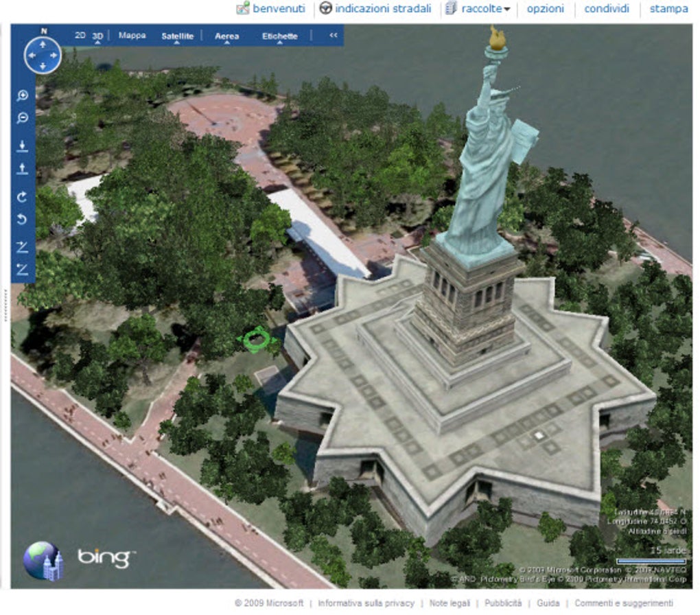This screenshot has height=615, width=700.
Task: Switch to 3D view mode
Action: [97, 36]
